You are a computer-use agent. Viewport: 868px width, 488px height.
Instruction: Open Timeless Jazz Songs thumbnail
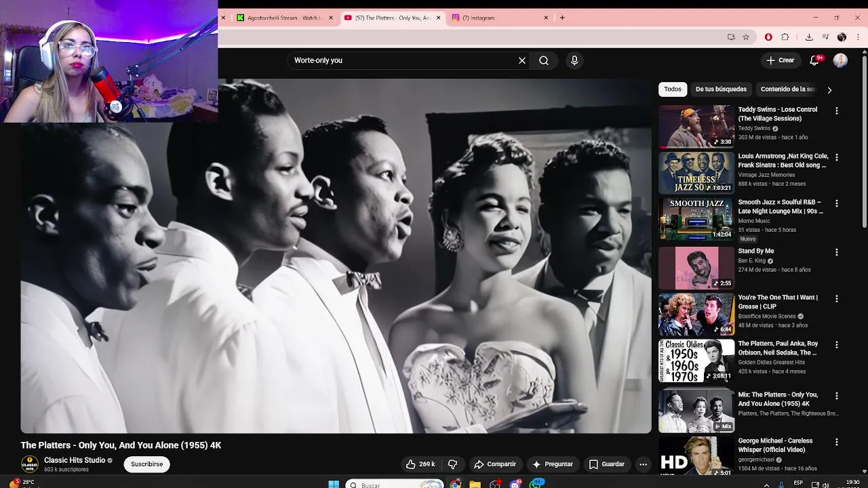pyautogui.click(x=696, y=173)
